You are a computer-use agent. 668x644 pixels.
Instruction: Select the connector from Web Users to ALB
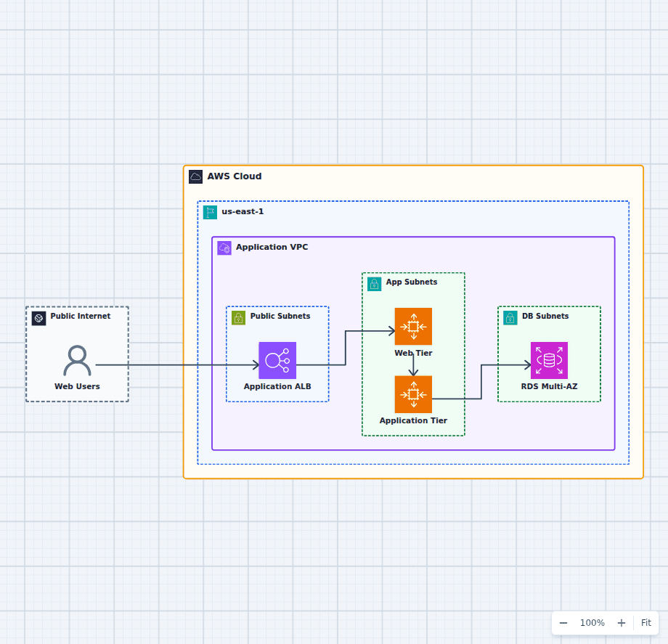(176, 365)
